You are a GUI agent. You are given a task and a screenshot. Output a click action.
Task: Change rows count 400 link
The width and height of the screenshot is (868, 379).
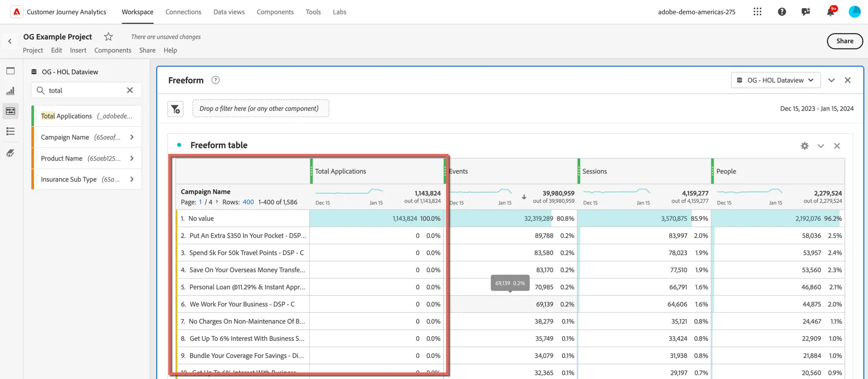tap(248, 202)
